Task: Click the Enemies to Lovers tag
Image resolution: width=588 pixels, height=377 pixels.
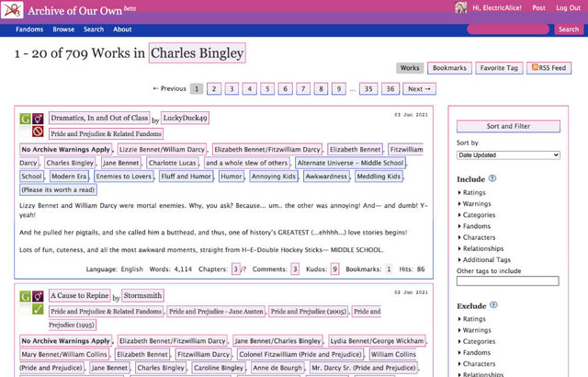Action: pos(124,177)
